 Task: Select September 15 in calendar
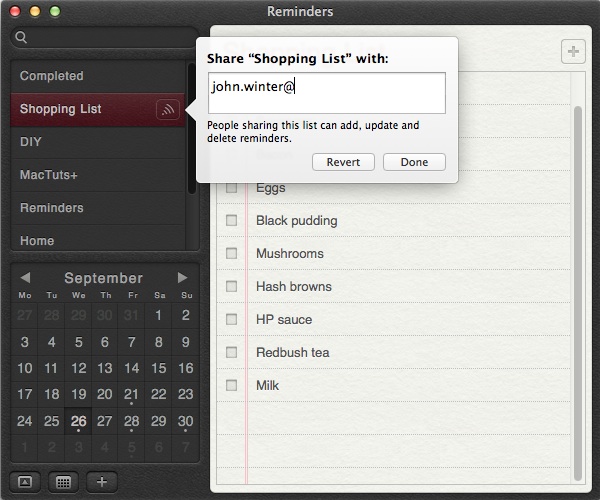[158, 368]
